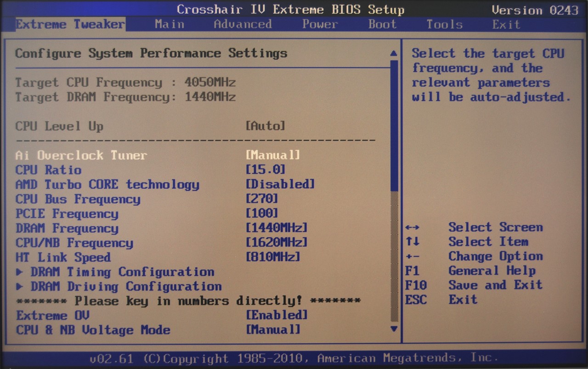
Task: Open the Extreme Tweaker tab
Action: click(70, 24)
